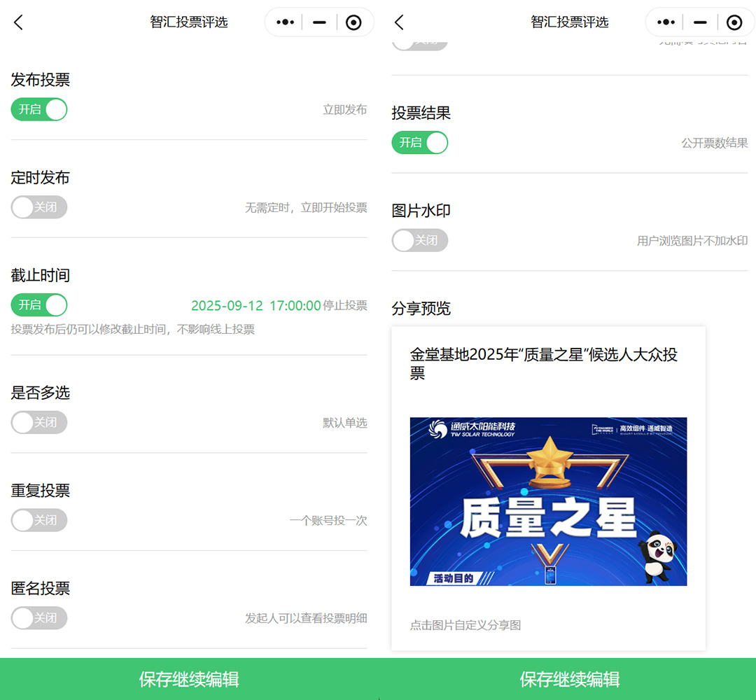Turn on the 重复投票 switch
Image resolution: width=756 pixels, height=700 pixels.
click(39, 521)
